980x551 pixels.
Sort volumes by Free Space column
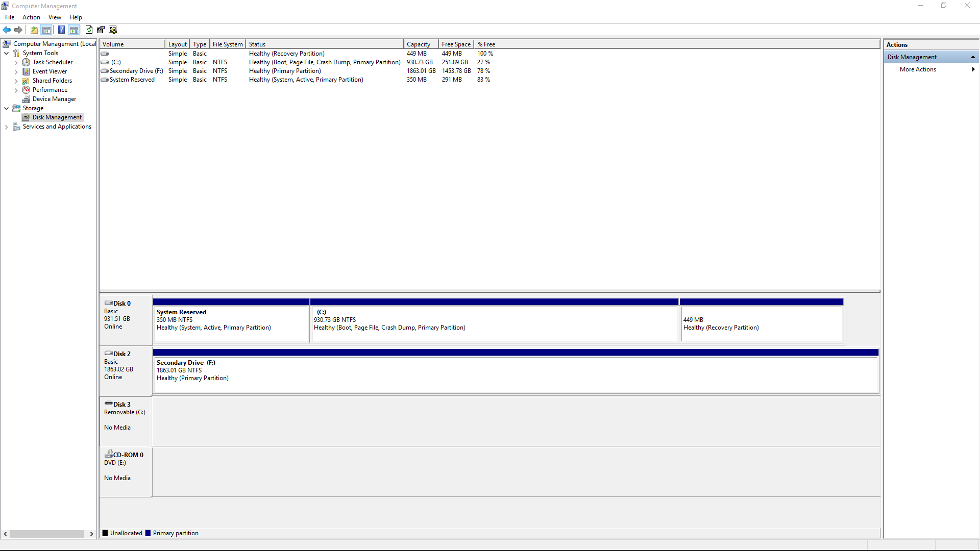pyautogui.click(x=456, y=44)
